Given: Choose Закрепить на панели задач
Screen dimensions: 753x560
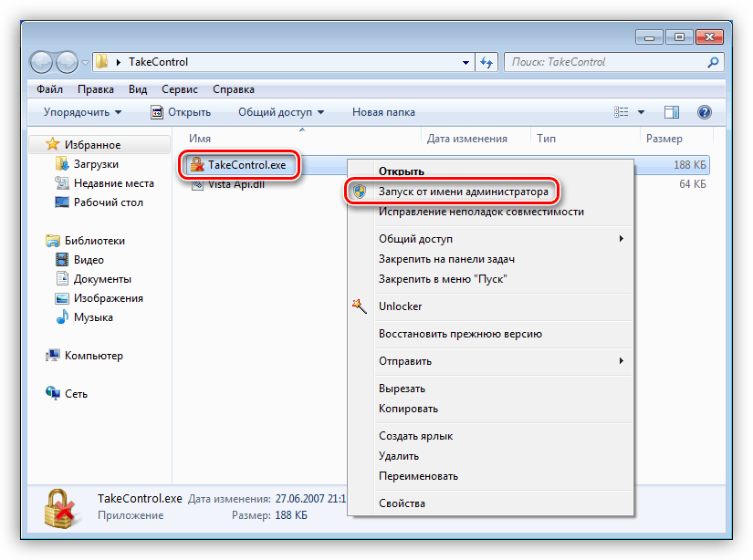Looking at the screenshot, I should [446, 259].
